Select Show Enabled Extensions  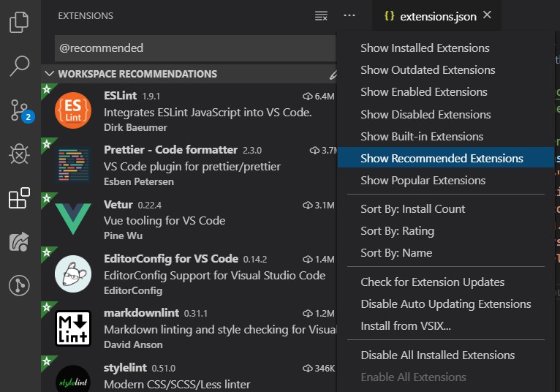(x=446, y=92)
